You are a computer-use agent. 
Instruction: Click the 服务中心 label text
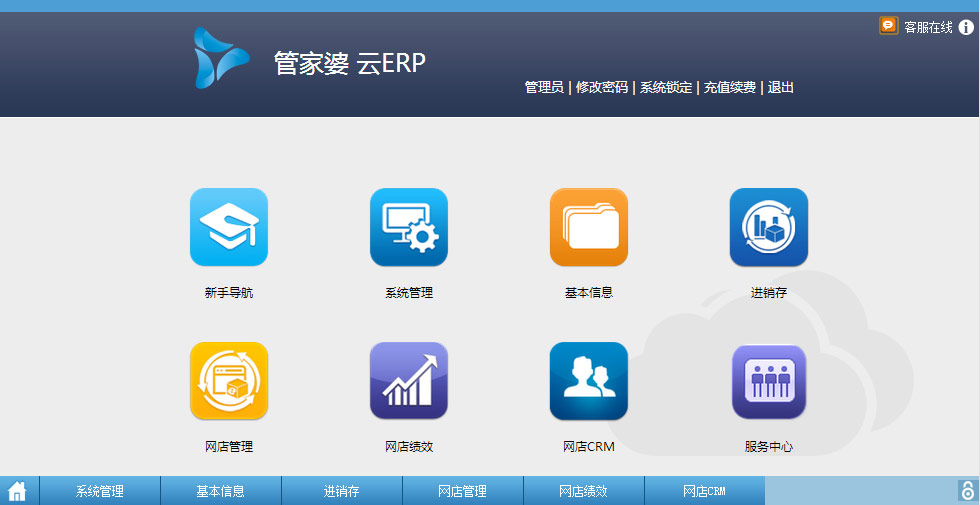pos(769,447)
